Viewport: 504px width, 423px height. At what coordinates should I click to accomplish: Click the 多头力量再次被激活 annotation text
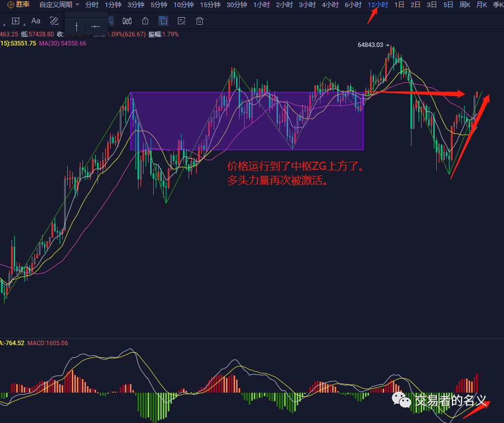coord(278,180)
